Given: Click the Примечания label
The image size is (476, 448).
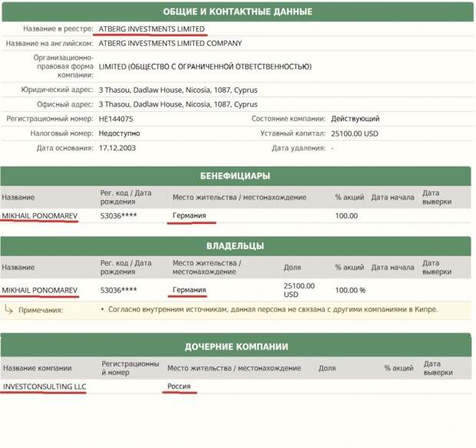Looking at the screenshot, I should (x=41, y=310).
